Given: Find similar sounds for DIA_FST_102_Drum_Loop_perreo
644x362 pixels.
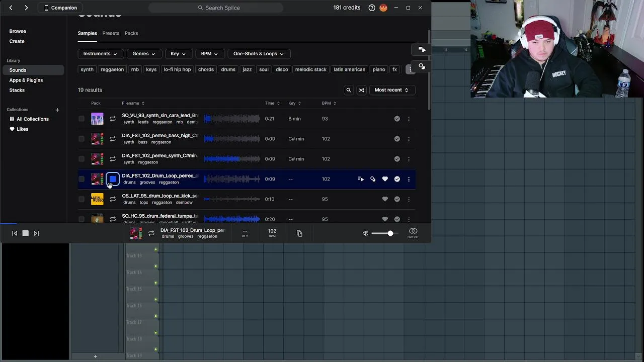Looking at the screenshot, I should (x=373, y=179).
